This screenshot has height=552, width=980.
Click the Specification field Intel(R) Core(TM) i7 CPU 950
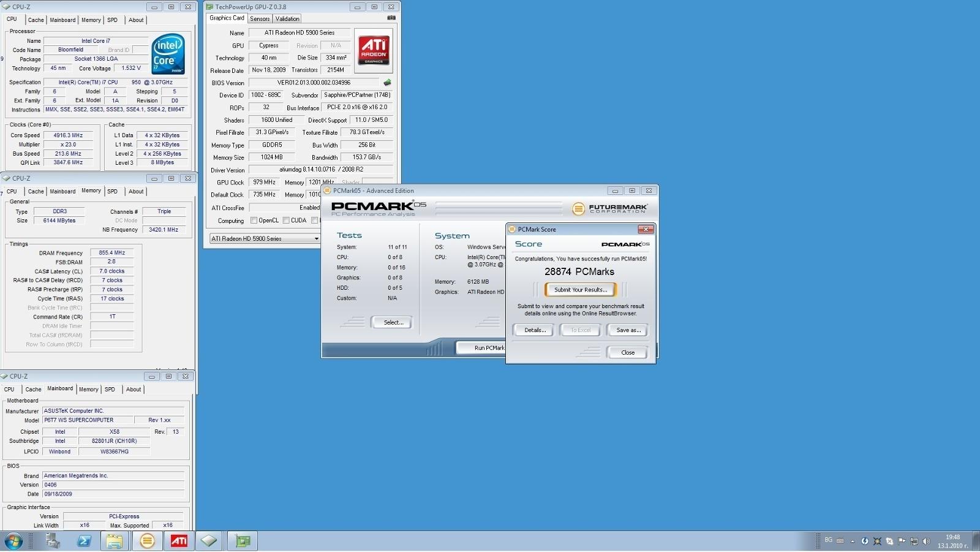pos(115,82)
